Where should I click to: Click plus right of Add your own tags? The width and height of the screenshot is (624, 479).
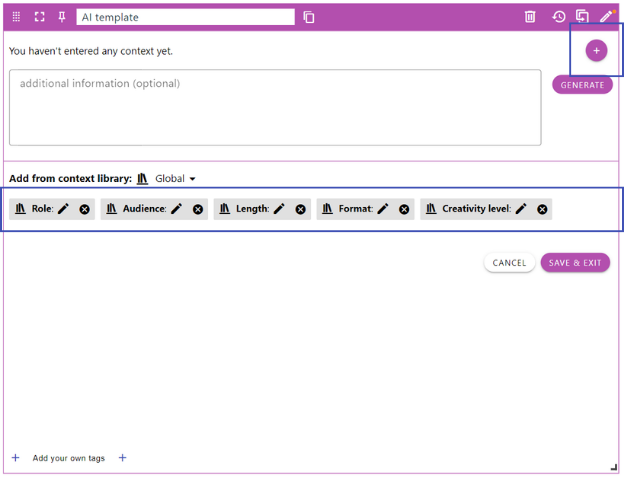pyautogui.click(x=123, y=458)
